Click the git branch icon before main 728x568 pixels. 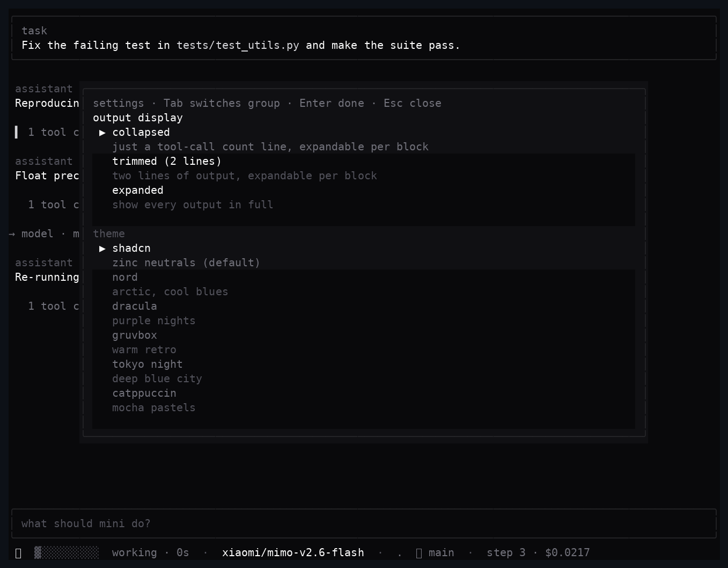(420, 553)
